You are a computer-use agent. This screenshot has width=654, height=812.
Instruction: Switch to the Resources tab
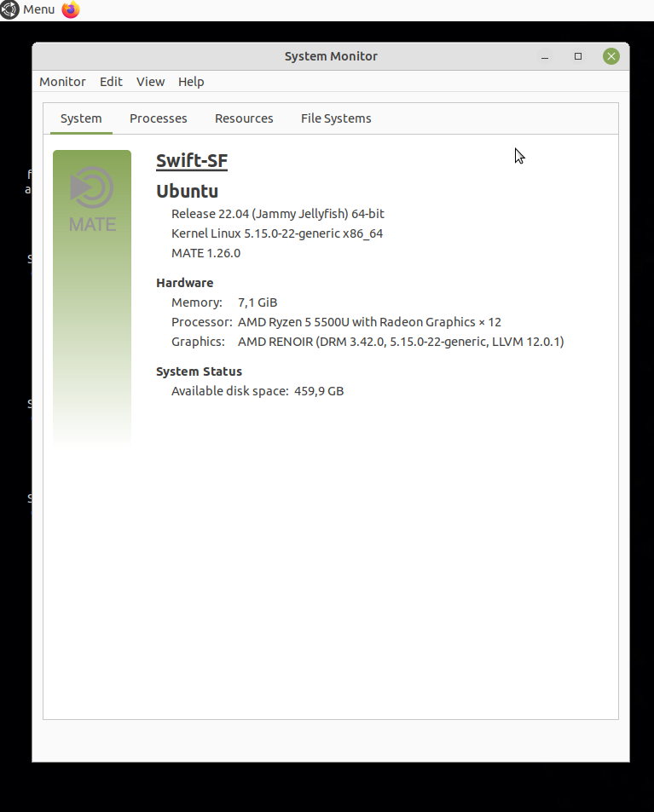[244, 118]
